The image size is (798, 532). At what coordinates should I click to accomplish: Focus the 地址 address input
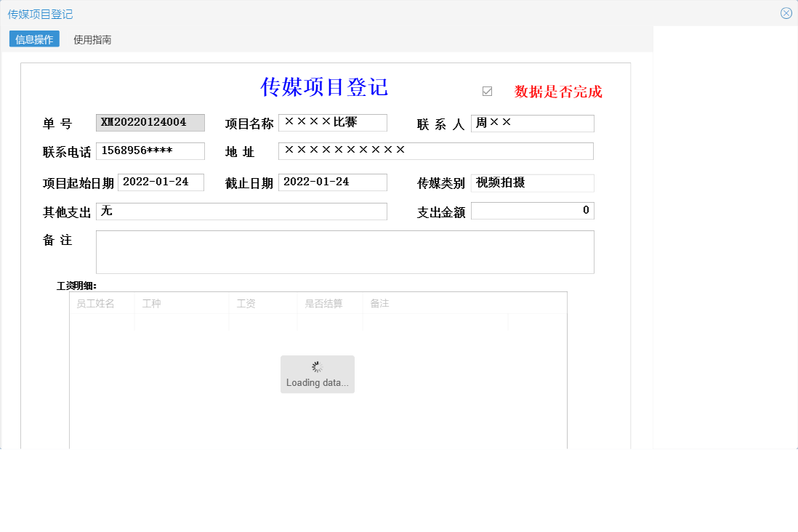click(x=436, y=150)
